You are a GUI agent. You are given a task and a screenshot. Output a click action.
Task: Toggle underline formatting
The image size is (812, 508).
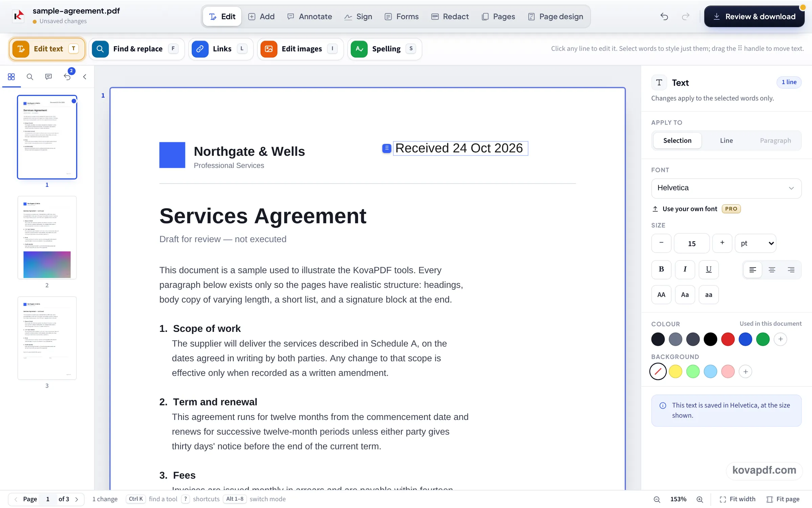pos(708,269)
